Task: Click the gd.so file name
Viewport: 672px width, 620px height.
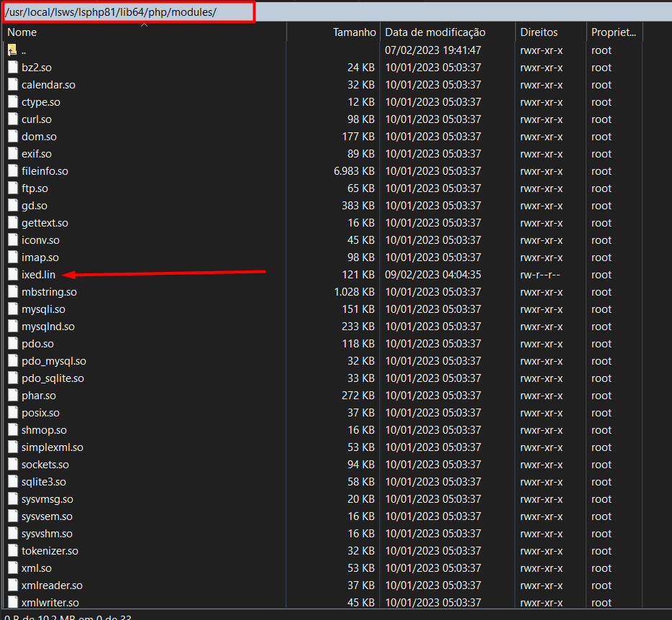Action: (35, 206)
